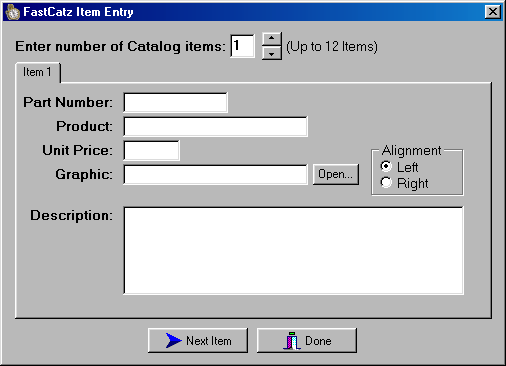Focus the Part Number input field

176,102
